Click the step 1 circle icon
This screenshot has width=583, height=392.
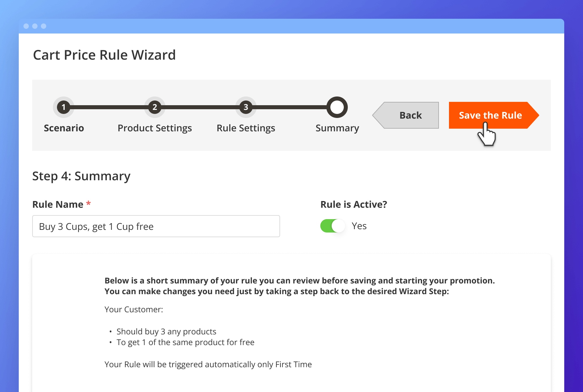64,107
